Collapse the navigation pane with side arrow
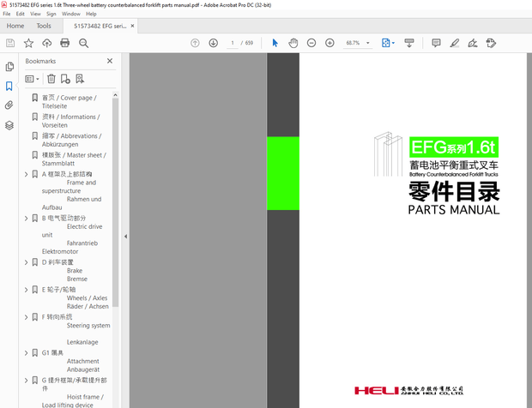This screenshot has height=408, width=532. coord(125,237)
